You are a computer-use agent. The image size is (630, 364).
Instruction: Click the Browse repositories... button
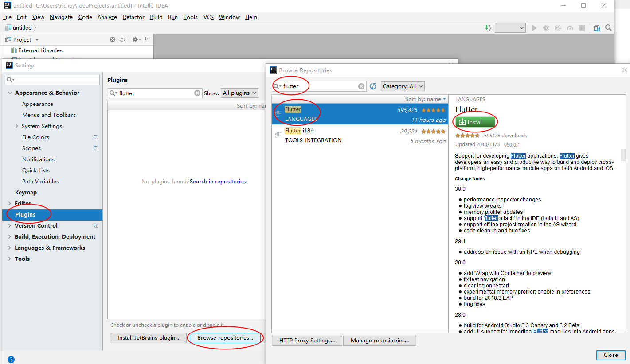(225, 338)
